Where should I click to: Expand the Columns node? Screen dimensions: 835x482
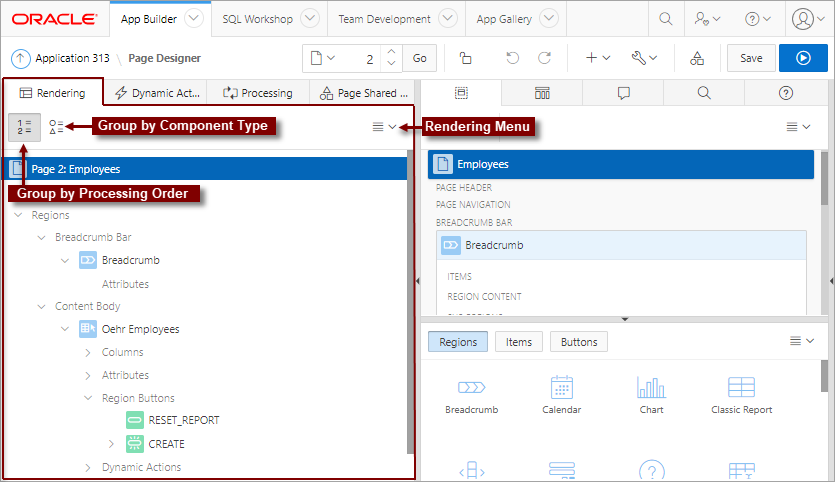(88, 353)
